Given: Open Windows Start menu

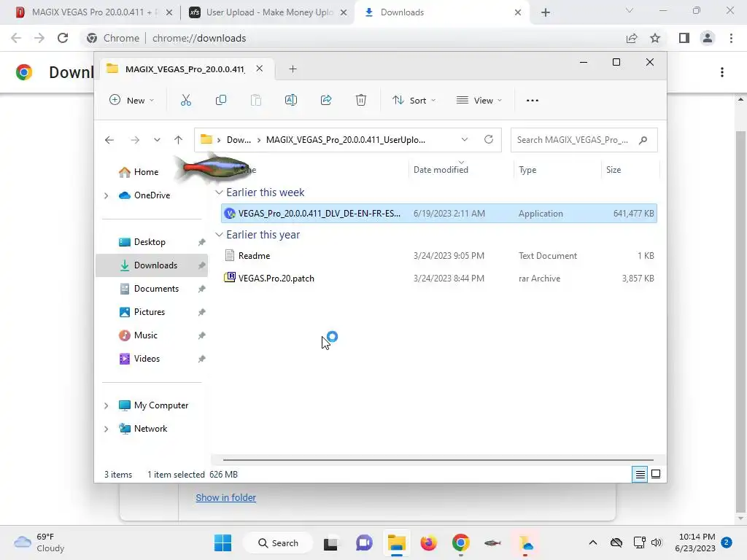Looking at the screenshot, I should (x=222, y=542).
